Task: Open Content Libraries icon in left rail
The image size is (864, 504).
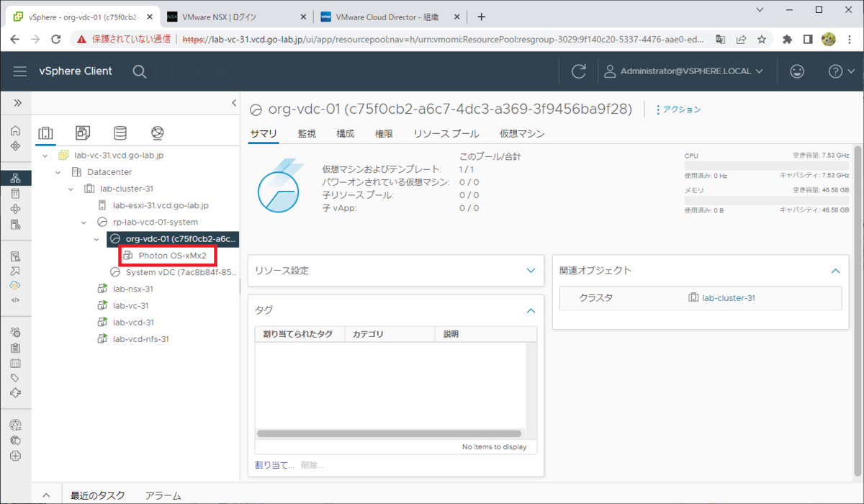Action: click(x=16, y=193)
